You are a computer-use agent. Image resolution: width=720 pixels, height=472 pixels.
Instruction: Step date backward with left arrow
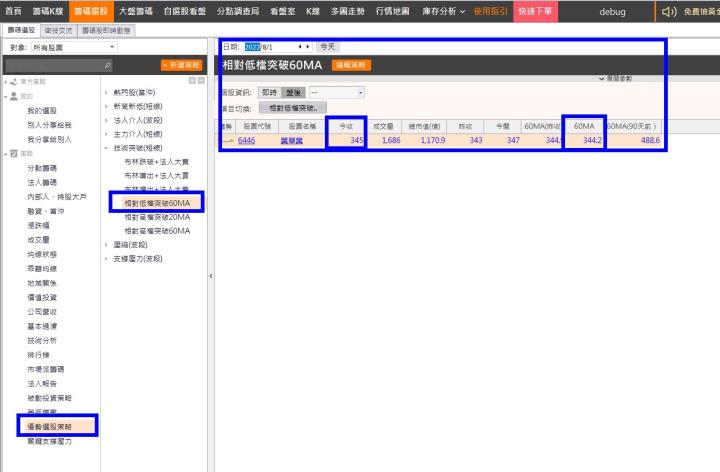tap(300, 46)
